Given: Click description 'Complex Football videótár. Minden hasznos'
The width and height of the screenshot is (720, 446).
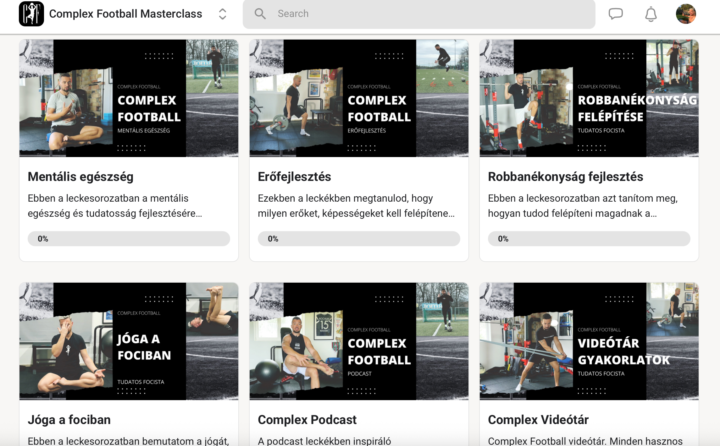Looking at the screenshot, I should point(585,441).
